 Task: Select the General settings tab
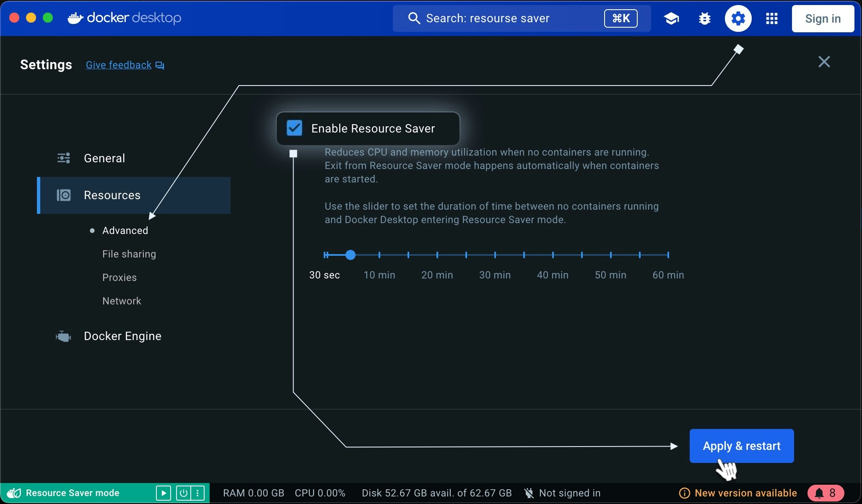pos(104,158)
